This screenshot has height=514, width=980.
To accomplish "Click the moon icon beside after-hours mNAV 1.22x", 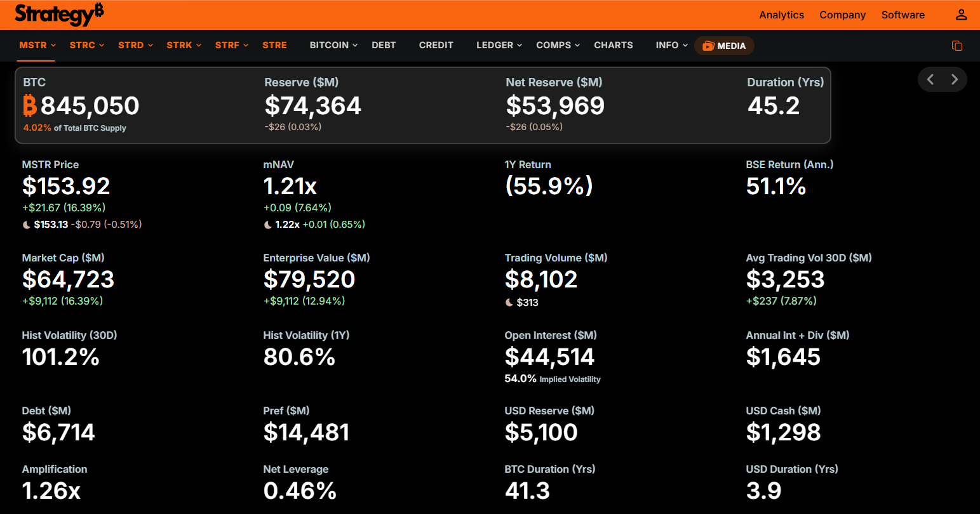I will [x=268, y=225].
